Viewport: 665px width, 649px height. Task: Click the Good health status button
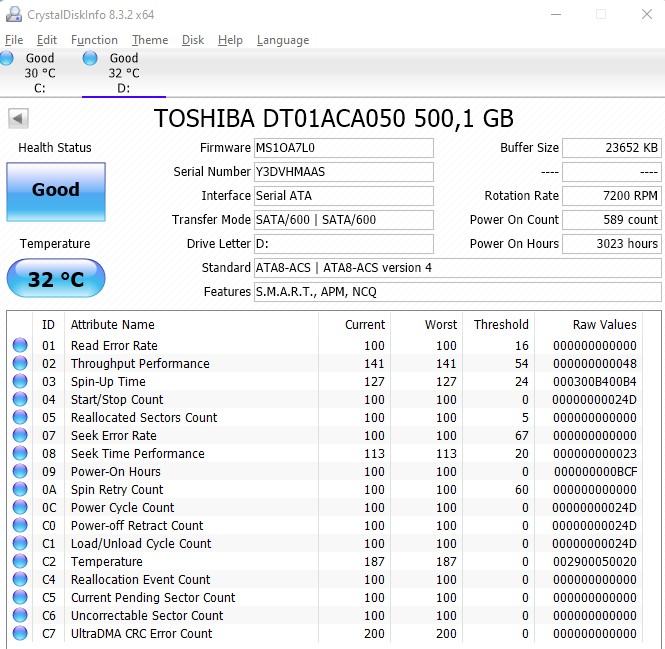pos(55,190)
